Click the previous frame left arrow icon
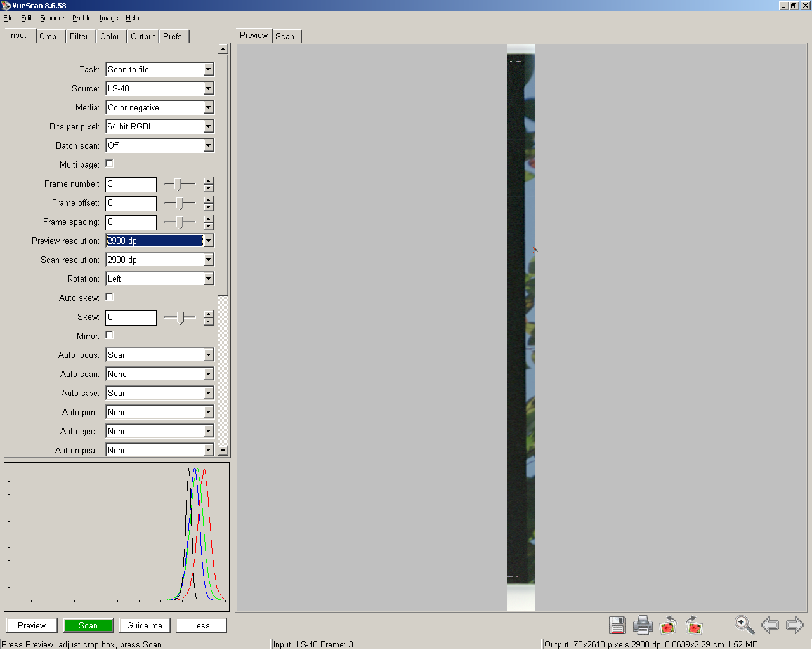Image resolution: width=812 pixels, height=650 pixels. coord(769,625)
